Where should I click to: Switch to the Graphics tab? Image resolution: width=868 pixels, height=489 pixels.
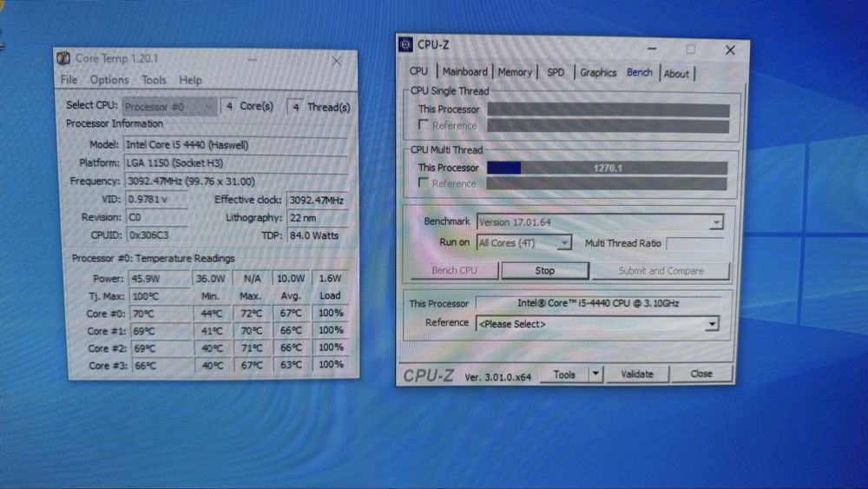[x=598, y=73]
